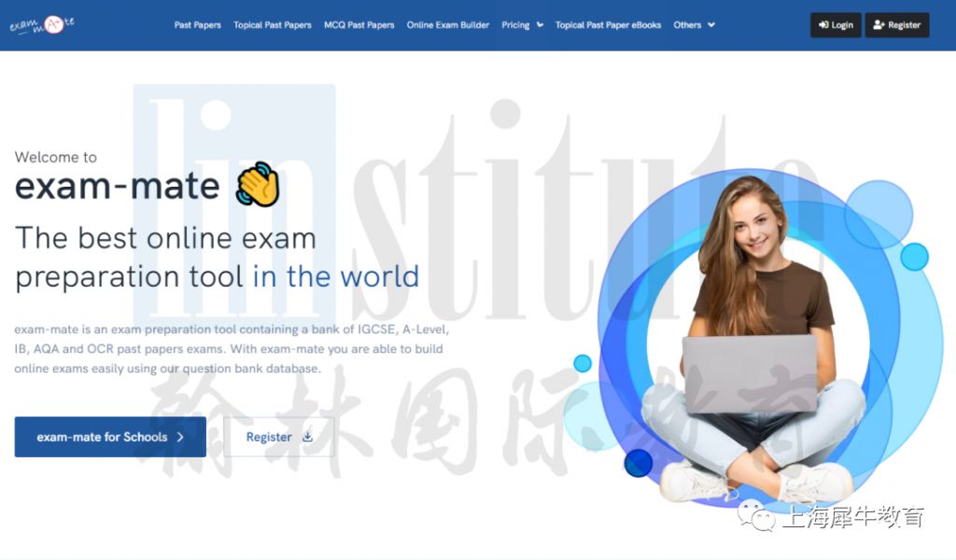Expand the Others dropdown chevron
This screenshot has width=956, height=560.
[x=710, y=25]
